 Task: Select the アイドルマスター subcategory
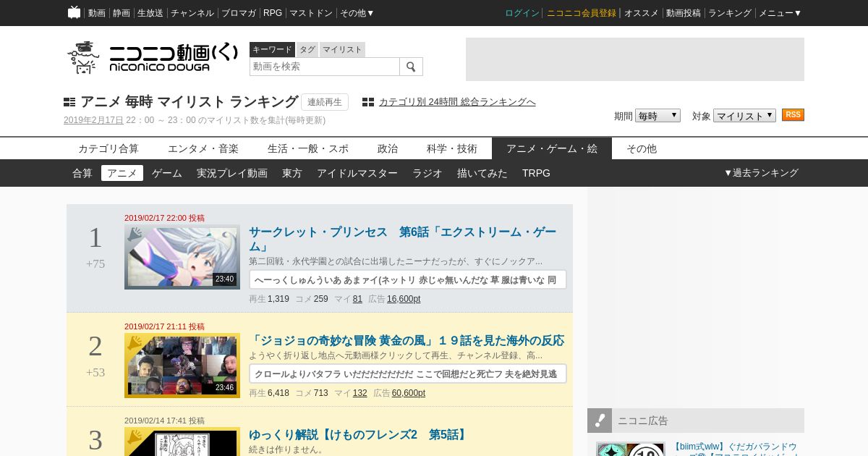coord(357,173)
